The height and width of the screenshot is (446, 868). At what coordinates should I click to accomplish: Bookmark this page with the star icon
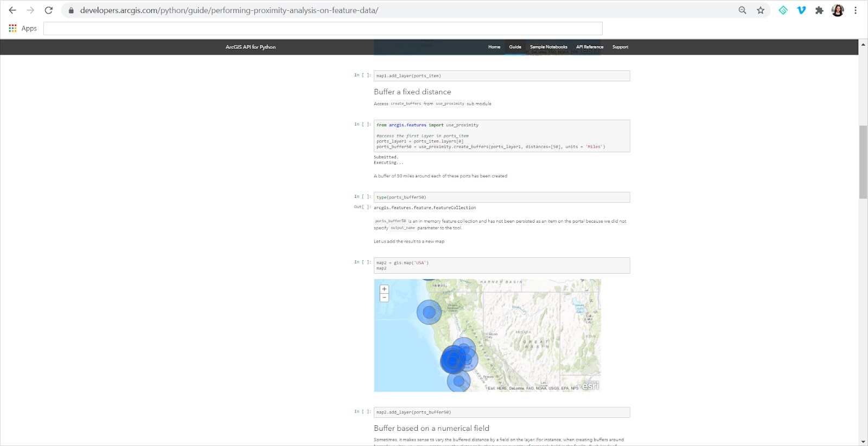[761, 10]
